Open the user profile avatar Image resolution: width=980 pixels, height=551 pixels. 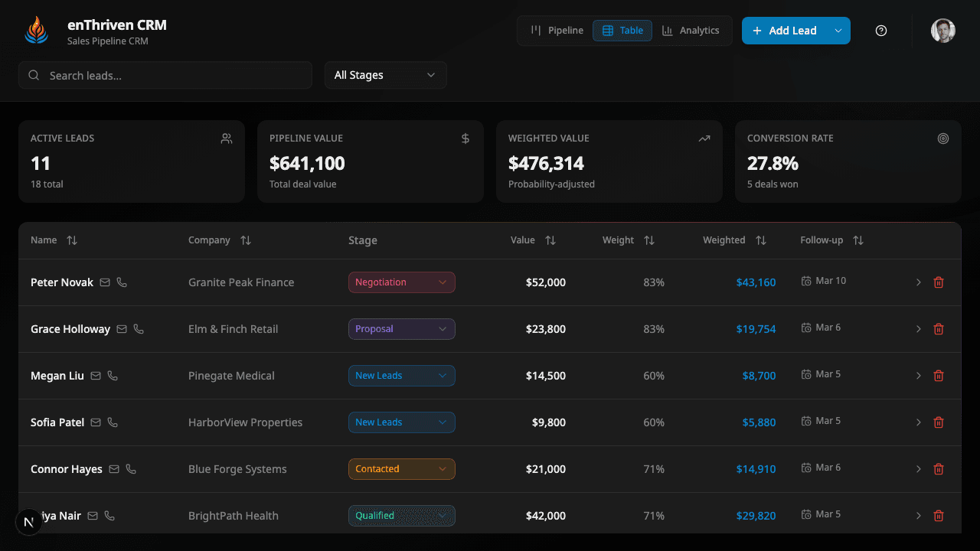pos(942,31)
